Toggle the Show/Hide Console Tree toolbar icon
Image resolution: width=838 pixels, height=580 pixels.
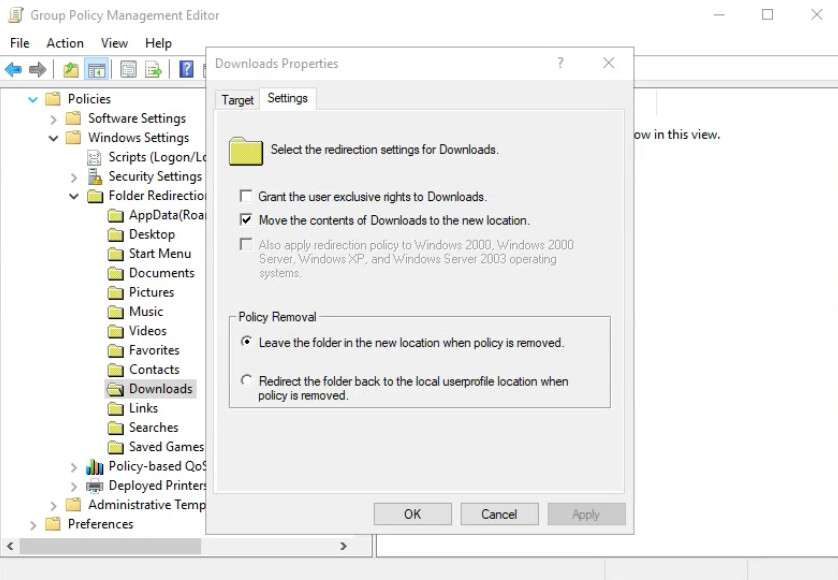[x=95, y=69]
